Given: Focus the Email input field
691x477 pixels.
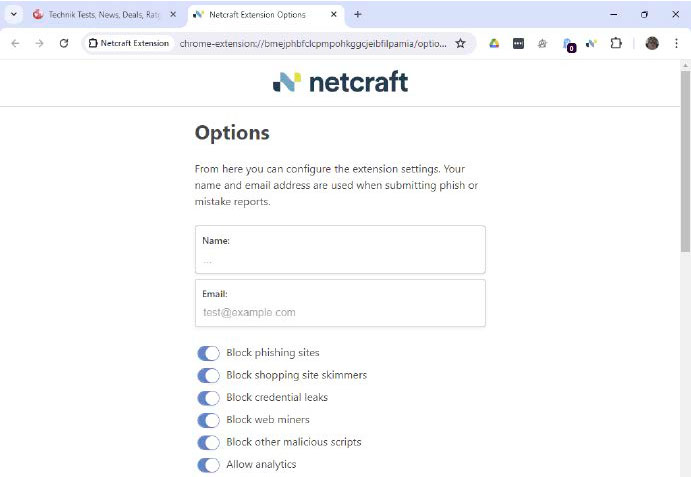Looking at the screenshot, I should pos(340,312).
